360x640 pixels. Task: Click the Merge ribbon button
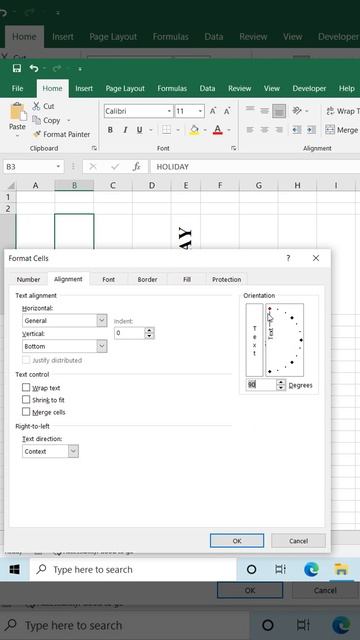point(342,130)
